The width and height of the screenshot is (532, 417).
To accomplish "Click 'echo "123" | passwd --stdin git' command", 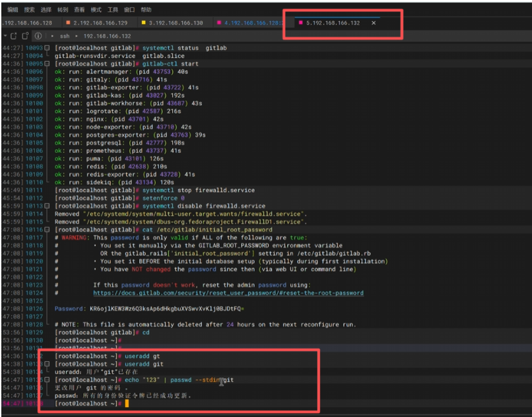I will click(179, 380).
